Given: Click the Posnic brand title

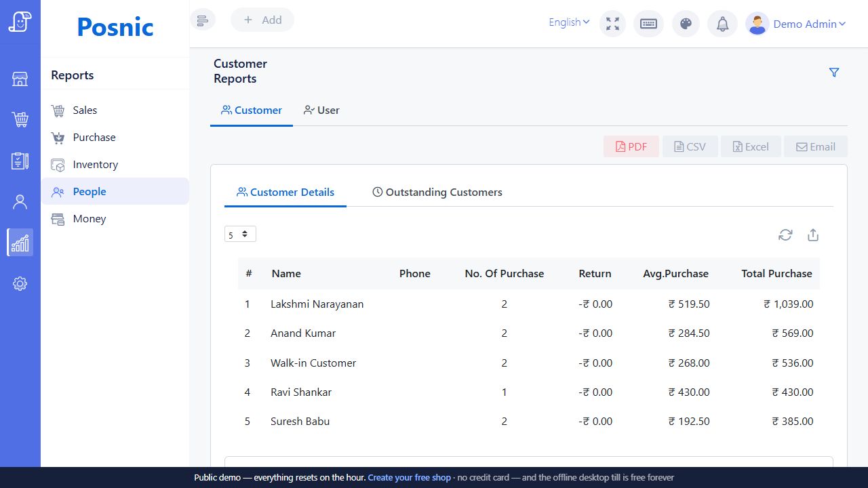Looking at the screenshot, I should tap(115, 27).
